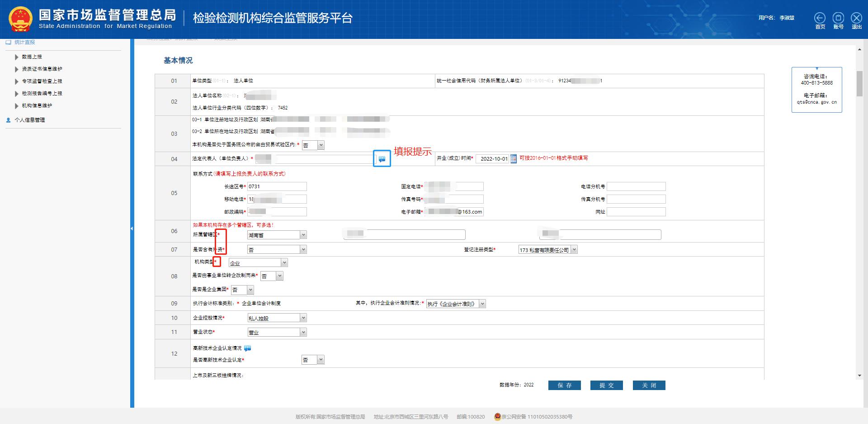Click the 个人信息管理 person icon
The image size is (868, 424).
[x=8, y=120]
